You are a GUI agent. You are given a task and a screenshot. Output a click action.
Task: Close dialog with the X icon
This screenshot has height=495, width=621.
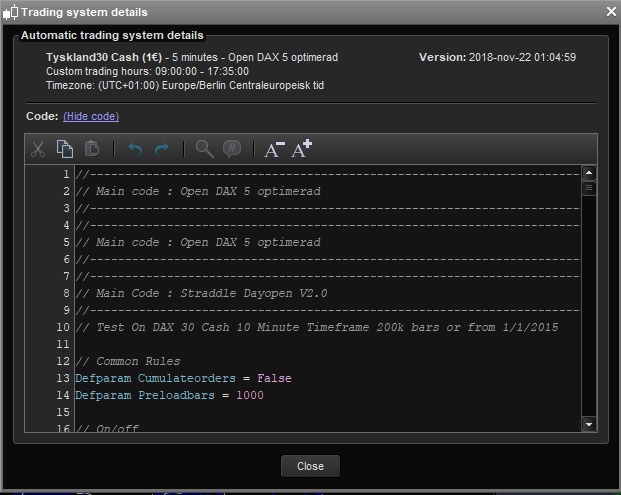pyautogui.click(x=611, y=12)
